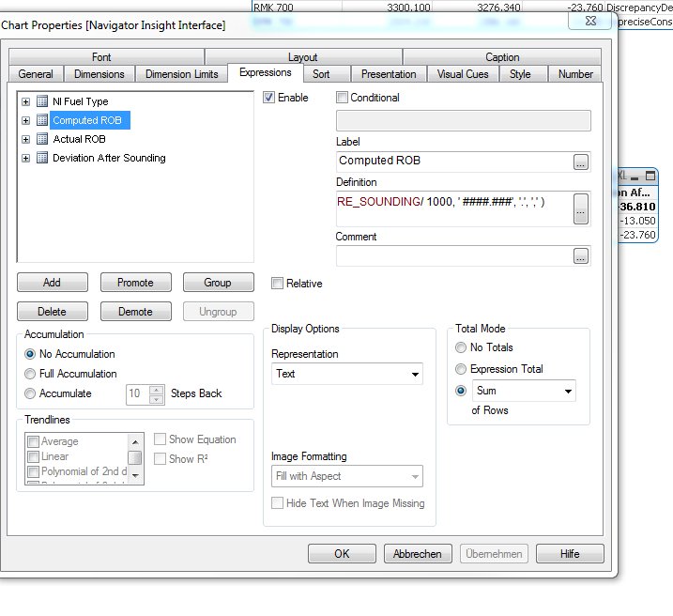This screenshot has height=616, width=673.
Task: Decrease Steps Back spinner value
Action: coord(156,400)
